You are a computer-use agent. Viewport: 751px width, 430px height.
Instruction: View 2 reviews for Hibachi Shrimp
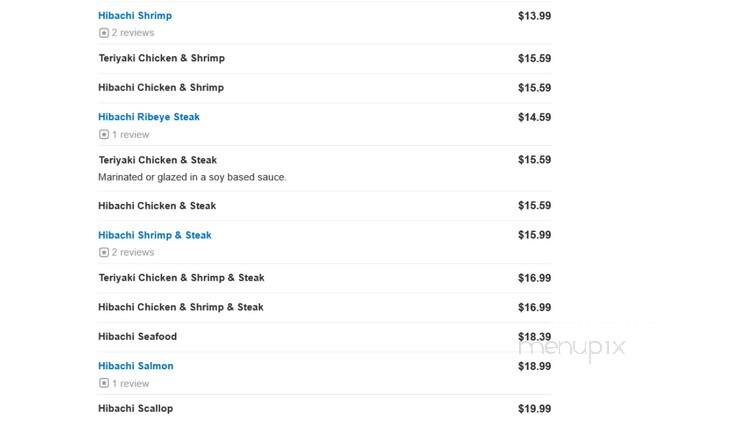(x=133, y=33)
